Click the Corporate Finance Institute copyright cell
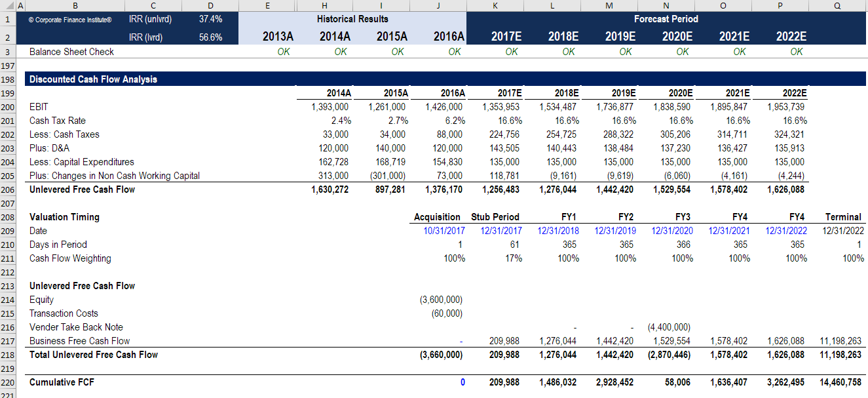 [x=70, y=20]
